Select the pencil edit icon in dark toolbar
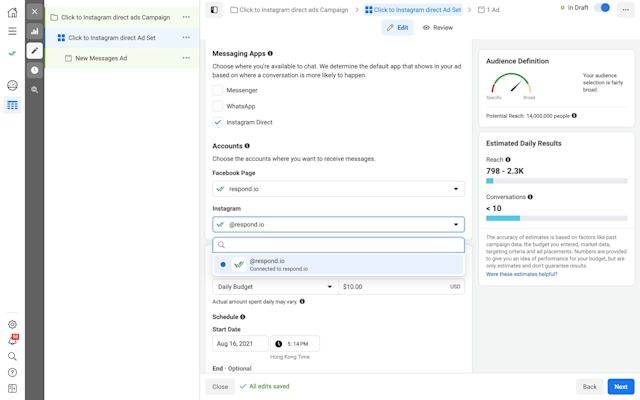This screenshot has height=400, width=640. [x=35, y=51]
